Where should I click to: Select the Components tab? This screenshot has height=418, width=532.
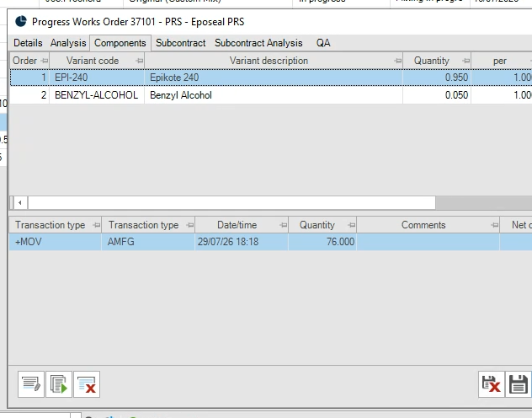pyautogui.click(x=120, y=43)
